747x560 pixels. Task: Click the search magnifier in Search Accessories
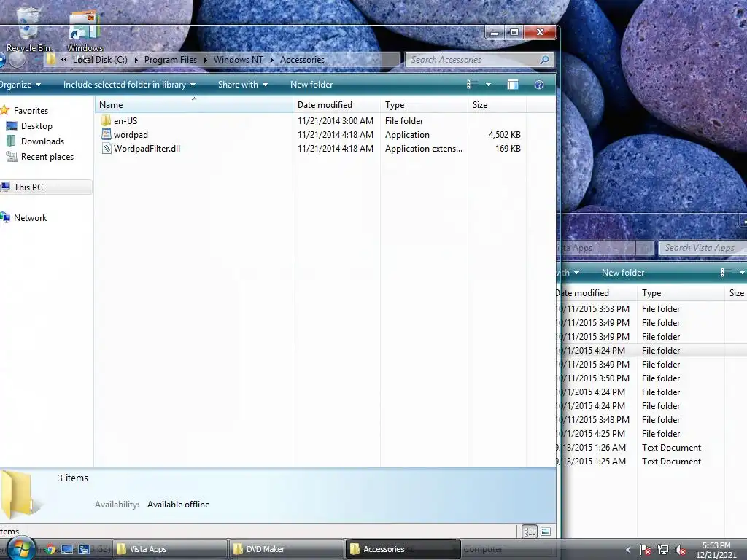click(544, 60)
